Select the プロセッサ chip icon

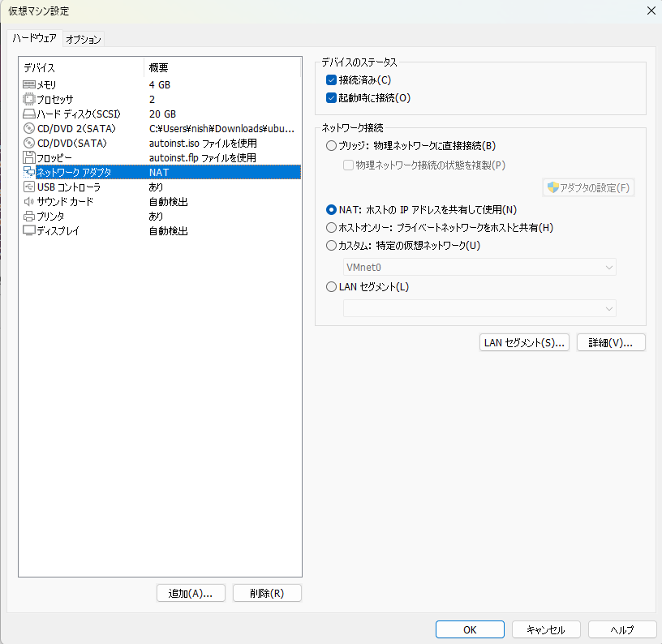coord(28,99)
